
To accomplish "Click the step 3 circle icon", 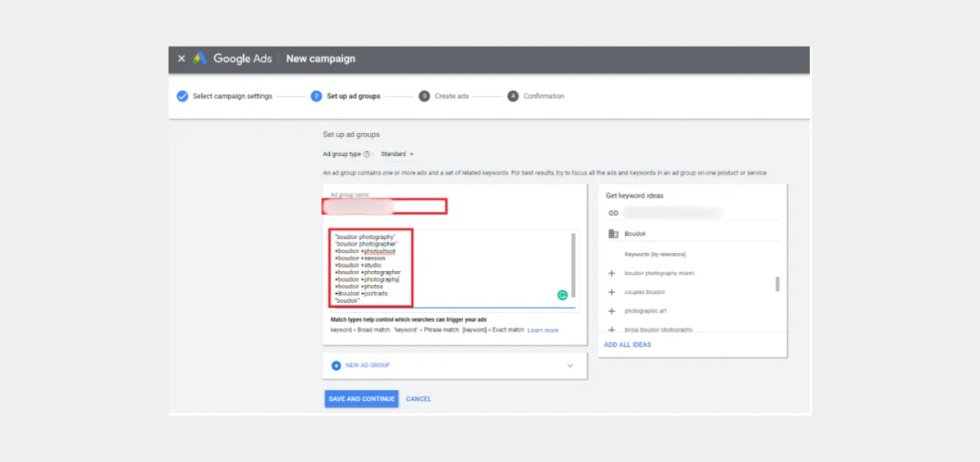I will point(424,96).
